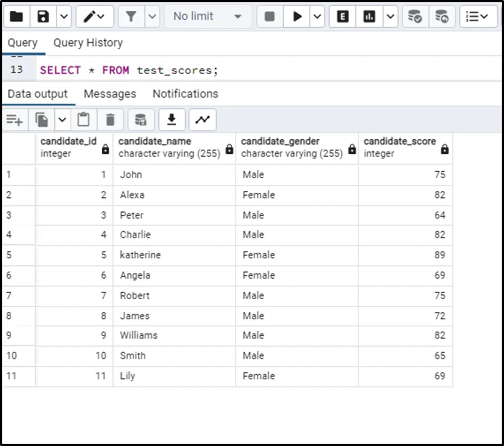Click the Save File disk icon
Image resolution: width=504 pixels, height=446 pixels.
tap(44, 16)
